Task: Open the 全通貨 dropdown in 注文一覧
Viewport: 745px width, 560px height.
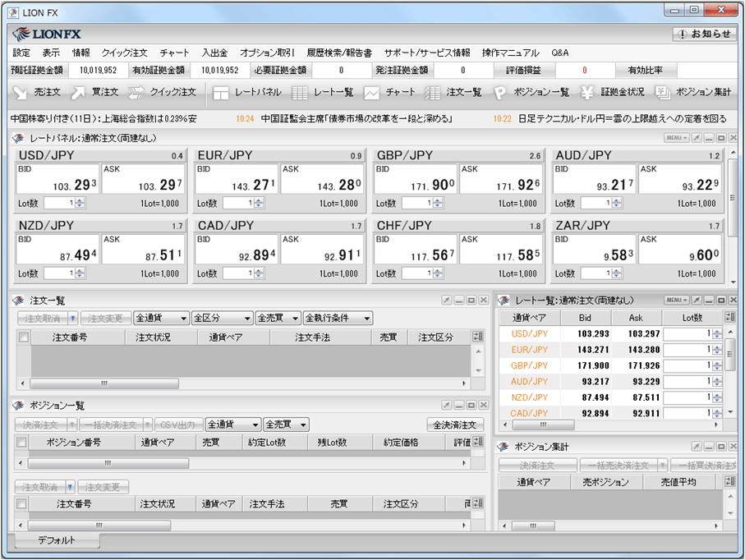Action: 162,318
